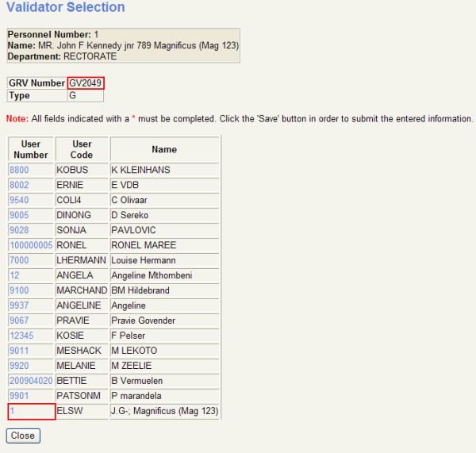
Task: Open user number 9028 for SONJA
Action: [19, 230]
